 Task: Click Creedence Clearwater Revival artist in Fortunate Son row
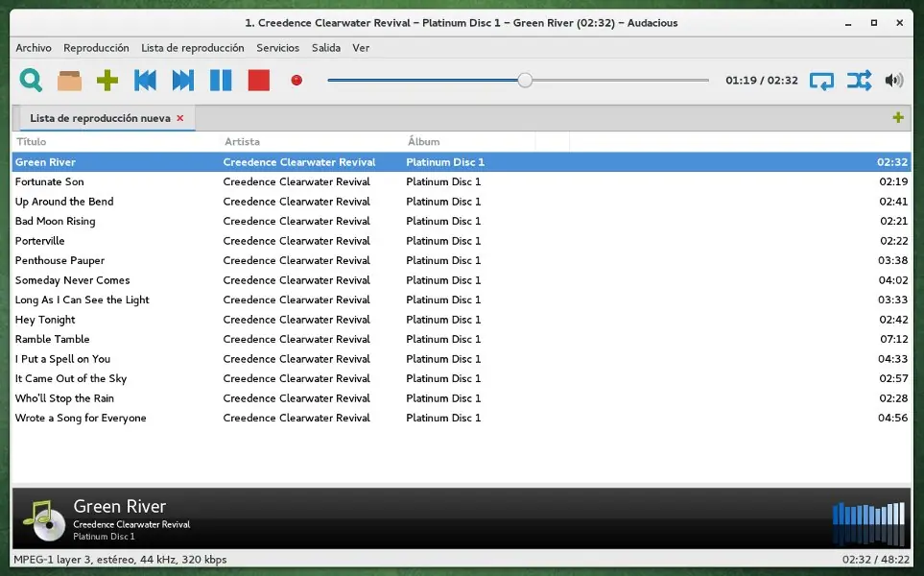pyautogui.click(x=296, y=181)
